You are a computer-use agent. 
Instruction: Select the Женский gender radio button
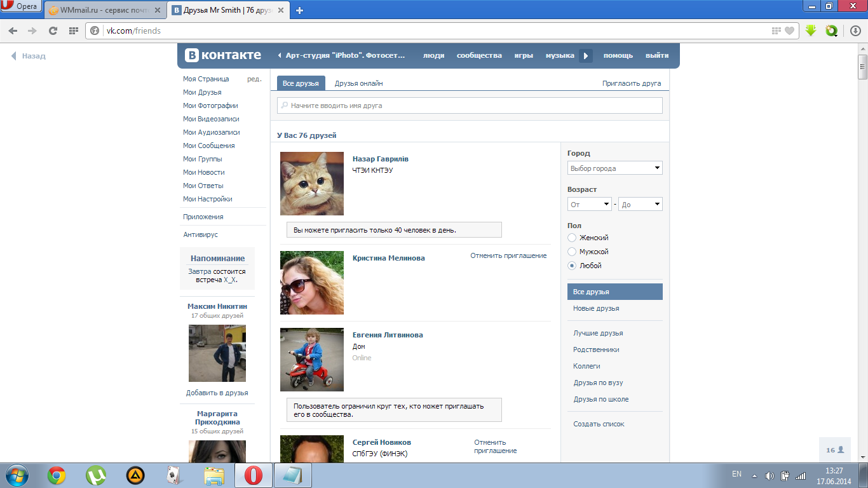(572, 238)
